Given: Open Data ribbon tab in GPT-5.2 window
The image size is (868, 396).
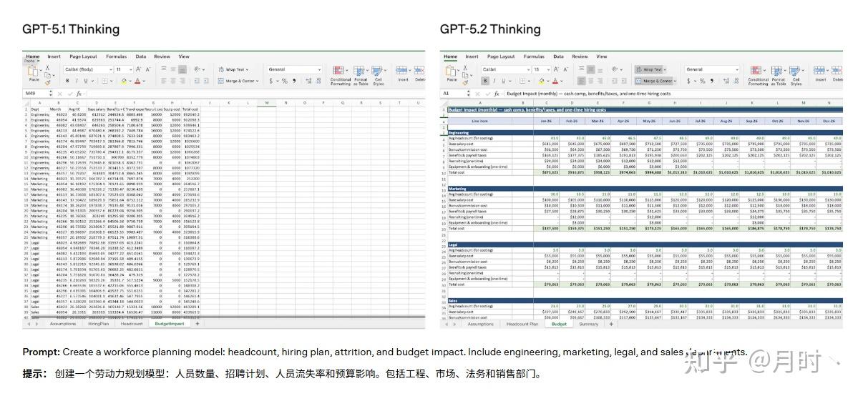Looking at the screenshot, I should tap(558, 56).
